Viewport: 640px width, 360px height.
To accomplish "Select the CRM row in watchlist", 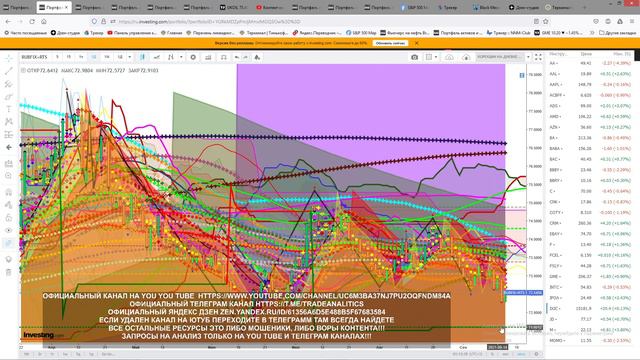I will click(x=590, y=223).
